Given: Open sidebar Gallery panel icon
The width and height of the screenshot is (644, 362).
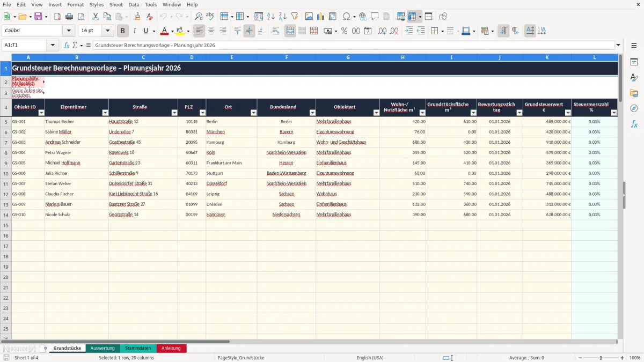Looking at the screenshot, I should 634,93.
